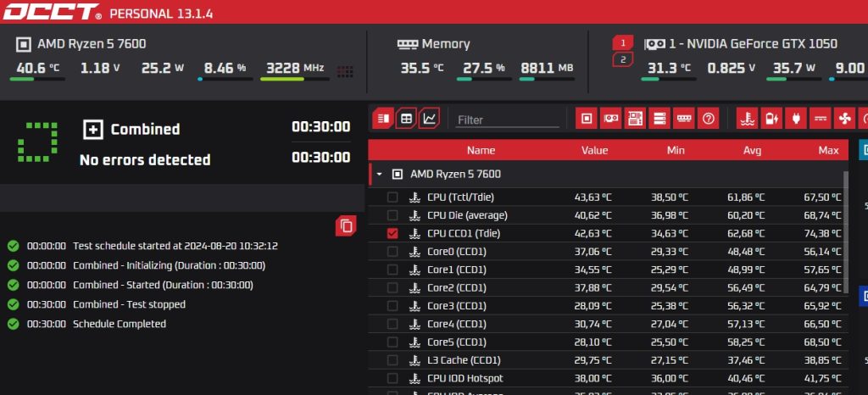Switch to the graph view mode icon

(429, 119)
